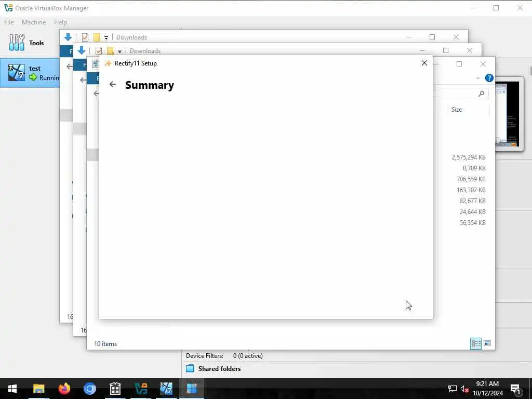Maximize the rearmost Downloads window

[432, 37]
